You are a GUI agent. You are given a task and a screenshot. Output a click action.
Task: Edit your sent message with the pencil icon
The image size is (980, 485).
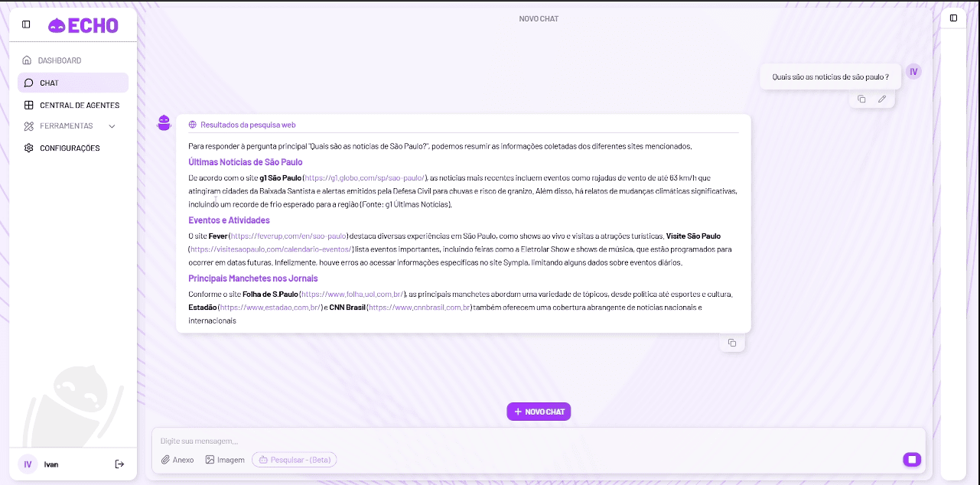click(881, 99)
